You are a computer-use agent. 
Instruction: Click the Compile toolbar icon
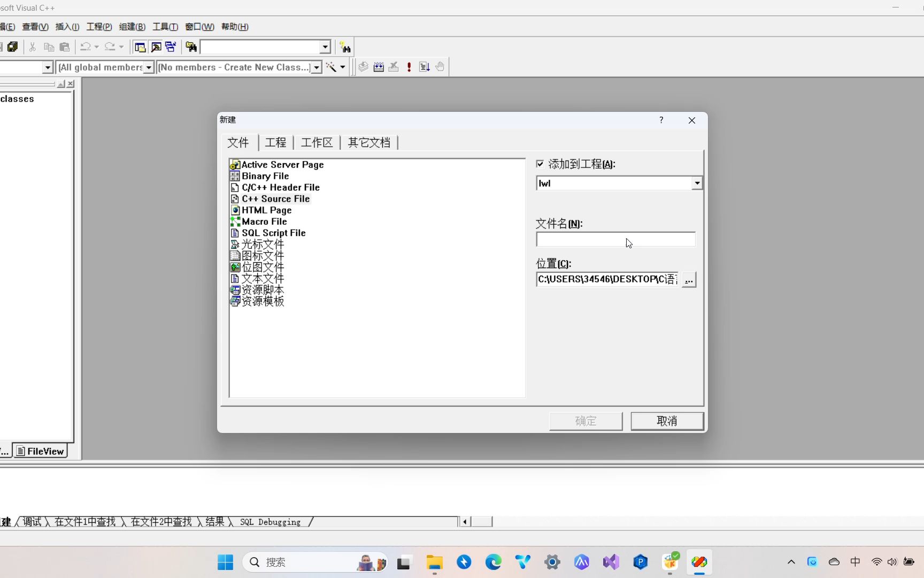point(364,67)
